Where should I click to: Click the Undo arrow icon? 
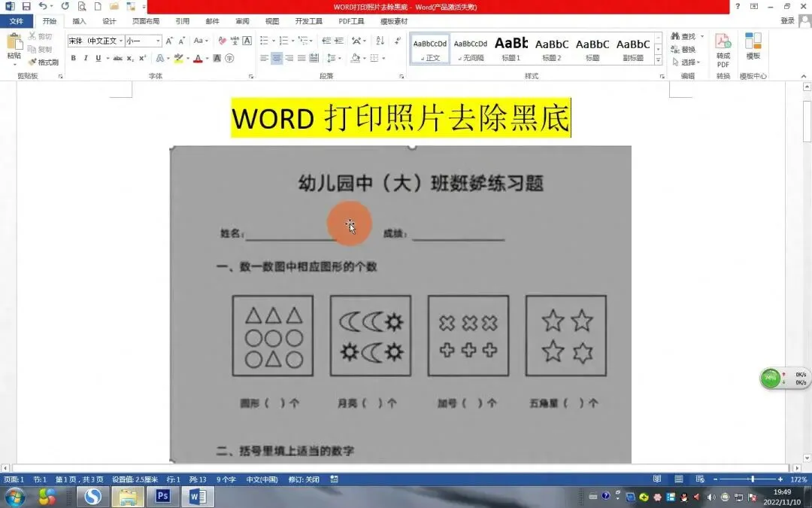[x=42, y=6]
